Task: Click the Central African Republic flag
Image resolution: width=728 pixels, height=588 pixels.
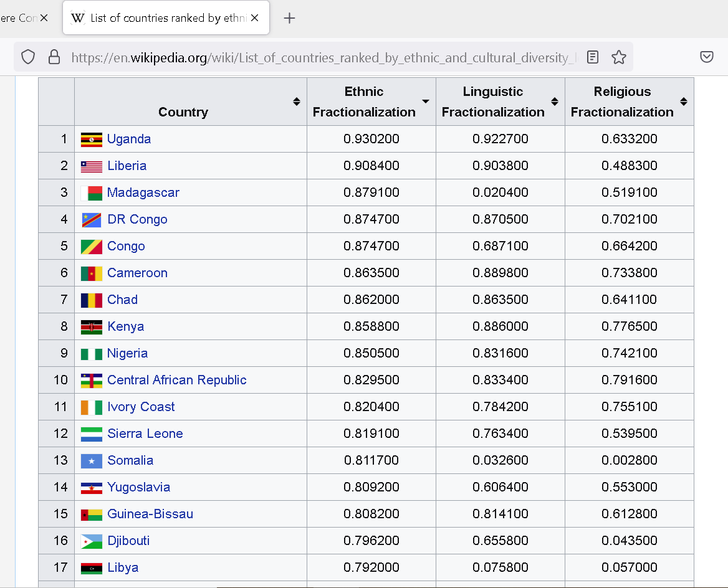Action: tap(92, 381)
